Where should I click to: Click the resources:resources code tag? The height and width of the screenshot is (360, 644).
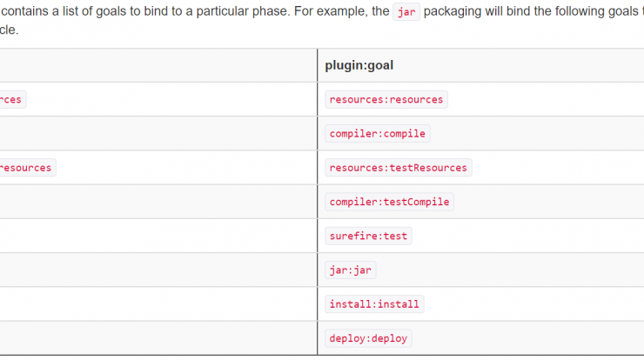(386, 100)
